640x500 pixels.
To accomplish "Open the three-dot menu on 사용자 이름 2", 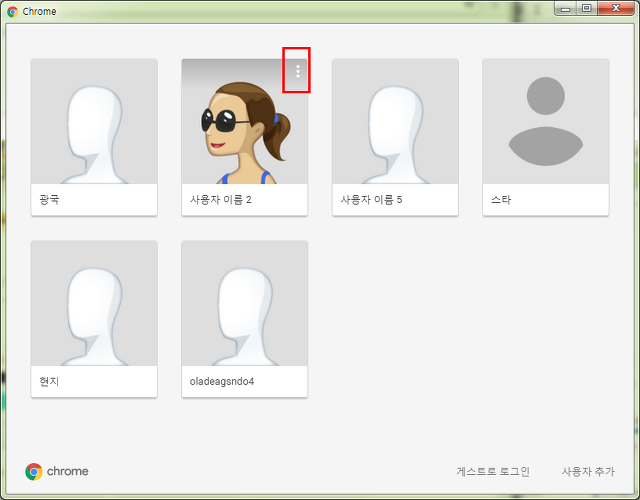I will point(298,71).
